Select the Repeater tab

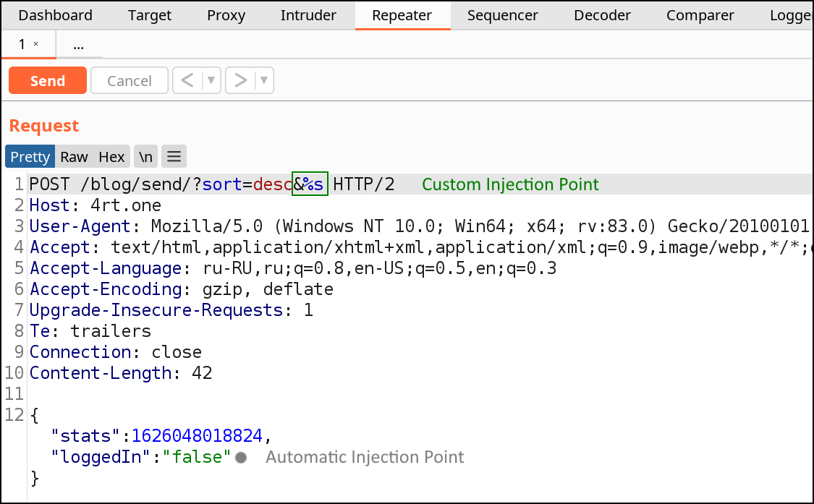(402, 16)
